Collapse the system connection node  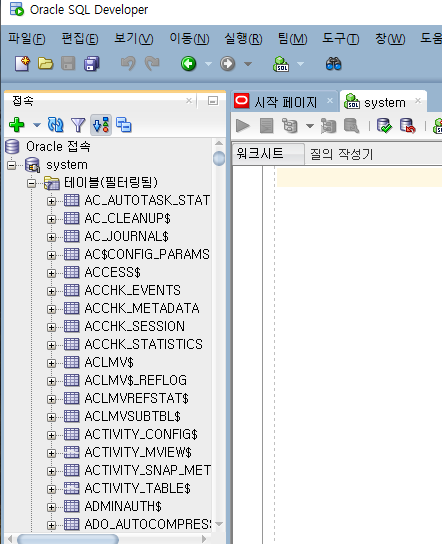[x=11, y=165]
